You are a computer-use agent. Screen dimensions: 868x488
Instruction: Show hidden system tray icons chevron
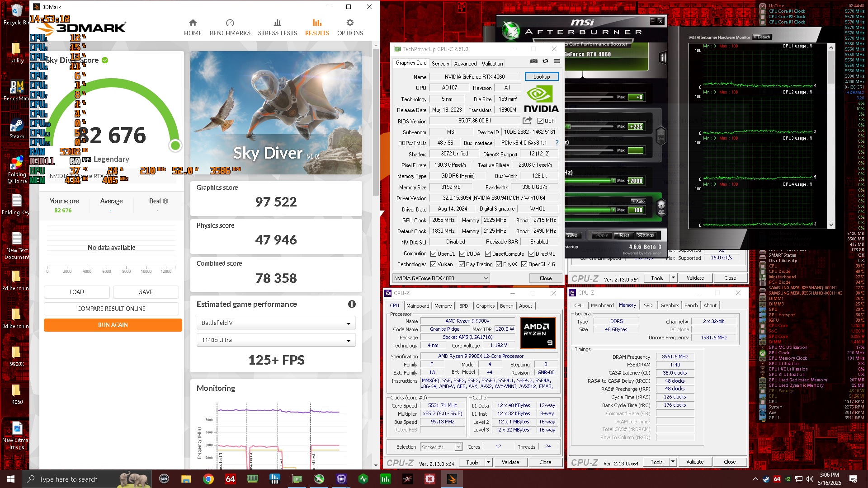tap(755, 479)
